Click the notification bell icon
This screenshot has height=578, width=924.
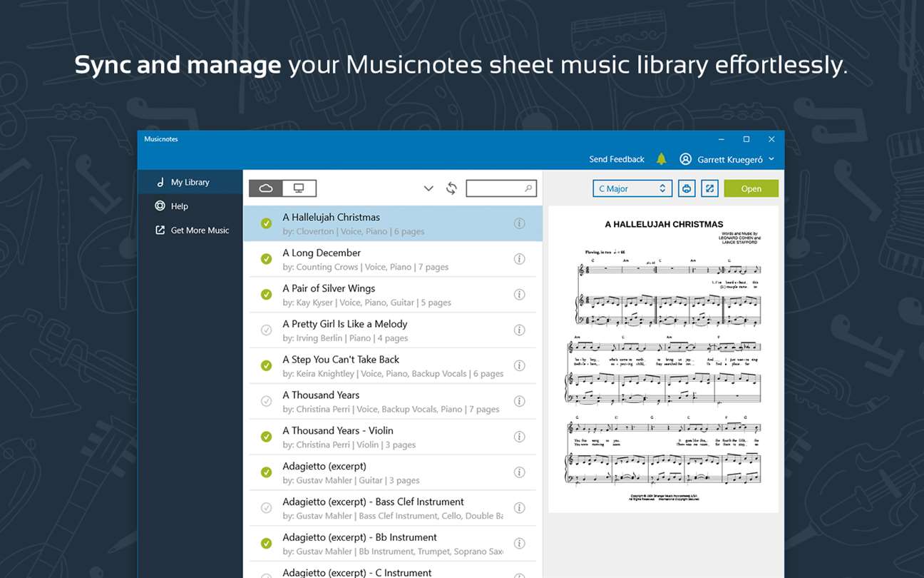(x=662, y=159)
